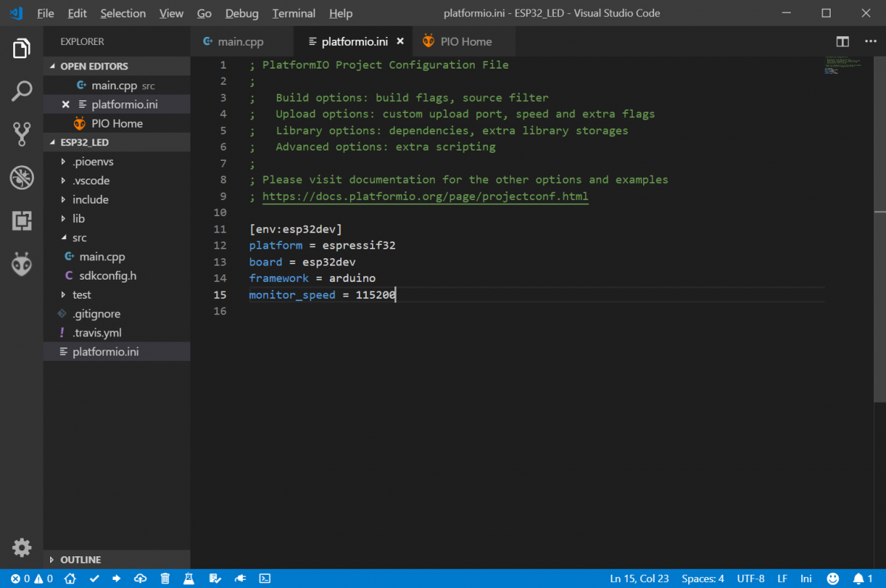Open the docs.platformio.org projectconf link
Image resolution: width=886 pixels, height=588 pixels.
pos(425,196)
